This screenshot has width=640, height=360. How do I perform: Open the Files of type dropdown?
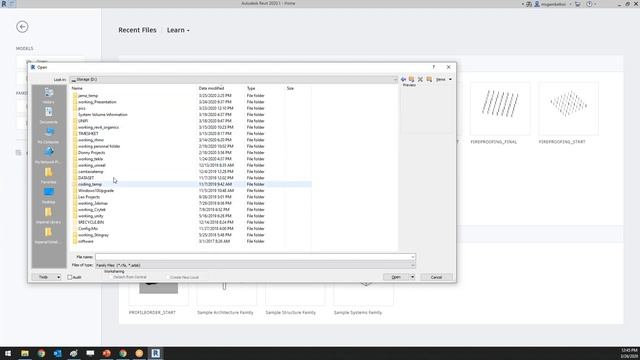(256, 265)
